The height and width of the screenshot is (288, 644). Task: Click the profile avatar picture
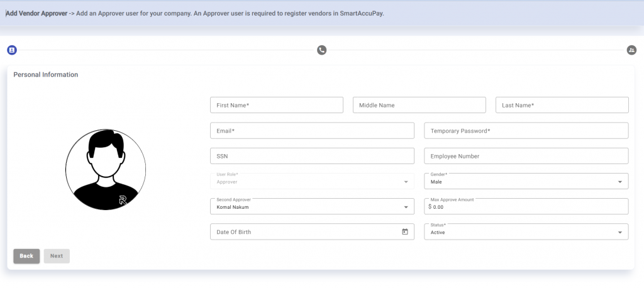(x=106, y=170)
